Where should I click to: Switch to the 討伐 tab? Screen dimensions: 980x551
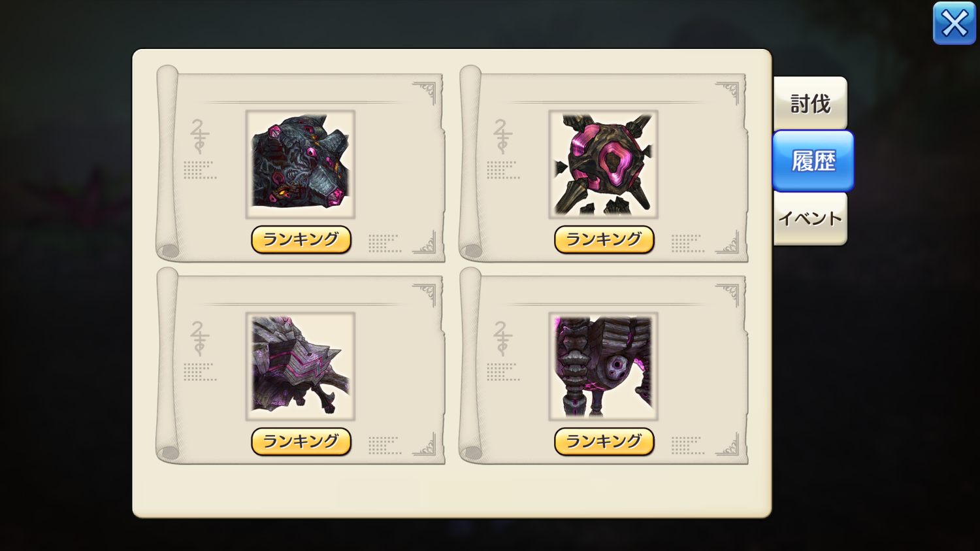click(810, 103)
